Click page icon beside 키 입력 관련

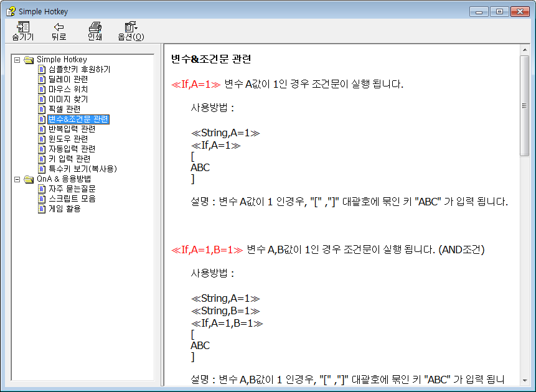(x=42, y=159)
